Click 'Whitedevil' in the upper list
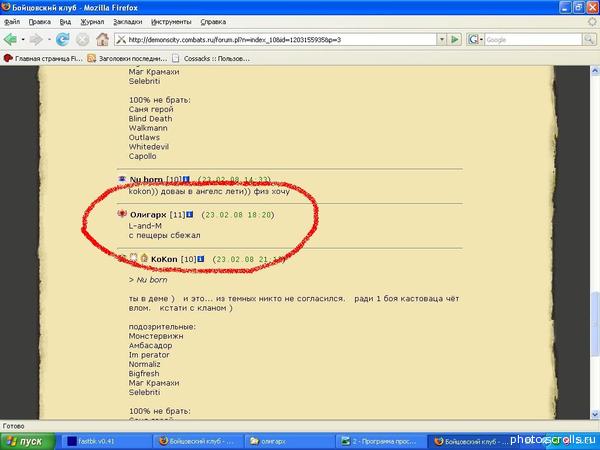This screenshot has height=450, width=600. click(x=148, y=147)
